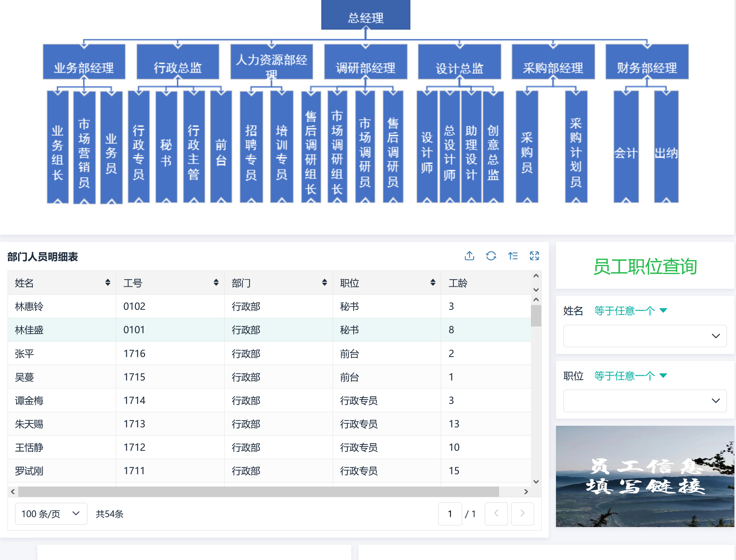Screen dimensions: 736x560
Task: Click the page number input field
Action: [x=450, y=514]
